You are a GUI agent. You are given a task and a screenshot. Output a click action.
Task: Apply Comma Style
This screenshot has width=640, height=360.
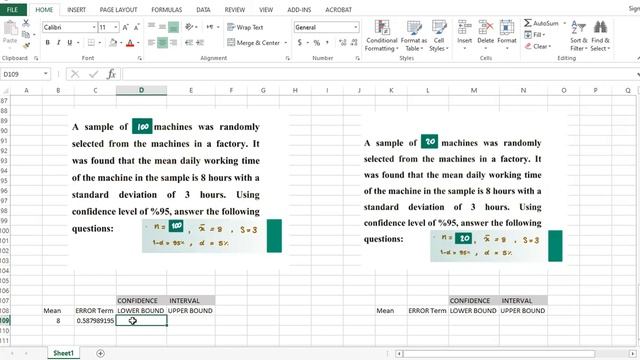coord(328,42)
